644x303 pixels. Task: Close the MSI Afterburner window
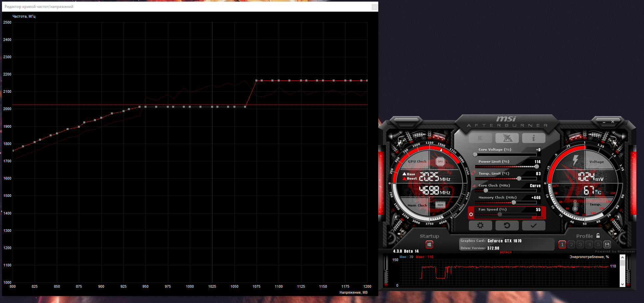tap(613, 122)
